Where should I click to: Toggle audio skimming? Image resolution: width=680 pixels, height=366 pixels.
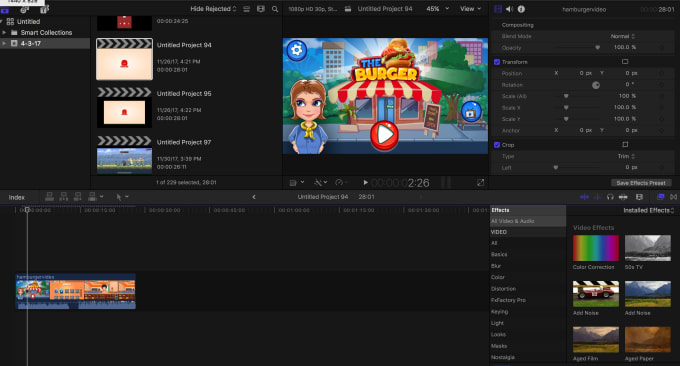[597, 197]
